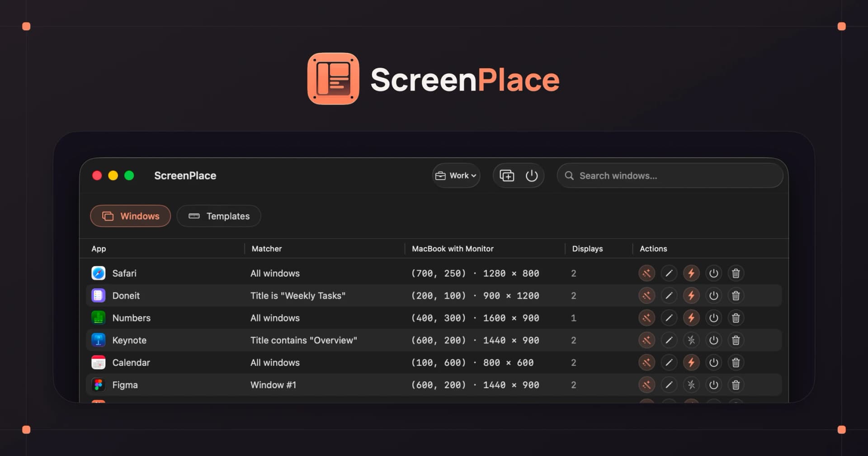Click the magic wand icon for Calendar

point(646,362)
